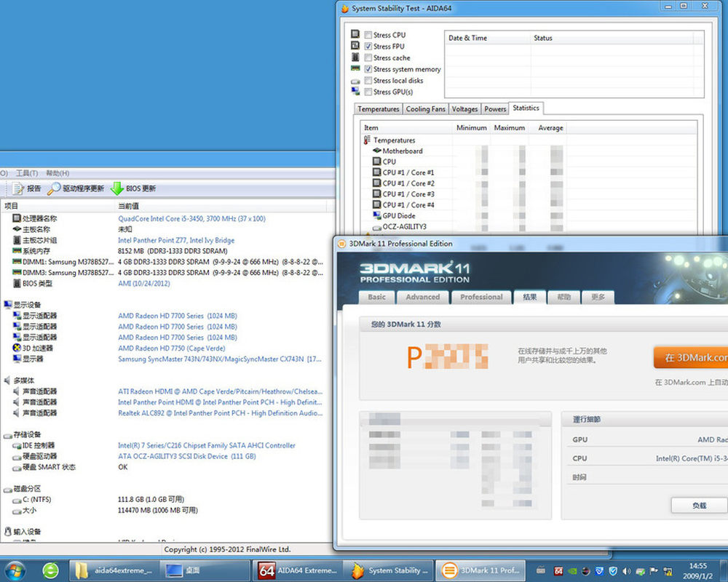Viewport: 728px width, 582px height.
Task: Click the 桌面 taskbar button
Action: point(205,570)
